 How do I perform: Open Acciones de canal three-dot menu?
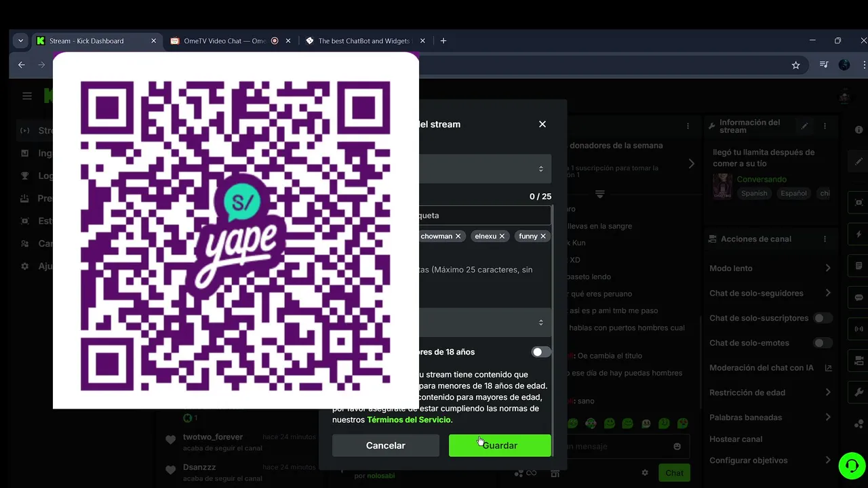tap(825, 239)
